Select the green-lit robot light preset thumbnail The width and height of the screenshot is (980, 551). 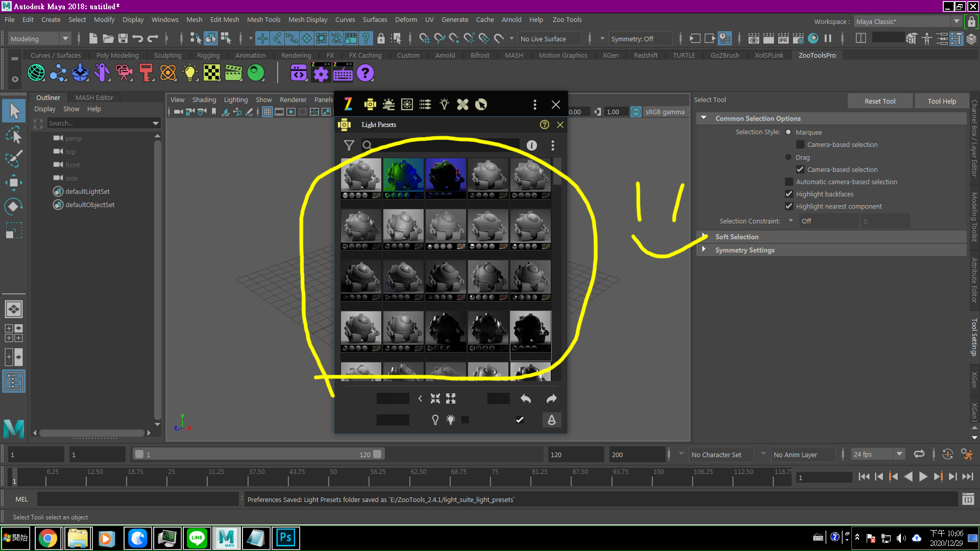click(403, 177)
